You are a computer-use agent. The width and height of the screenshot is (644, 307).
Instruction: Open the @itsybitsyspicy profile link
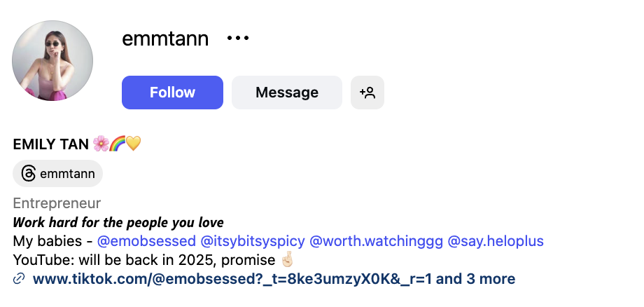[253, 241]
